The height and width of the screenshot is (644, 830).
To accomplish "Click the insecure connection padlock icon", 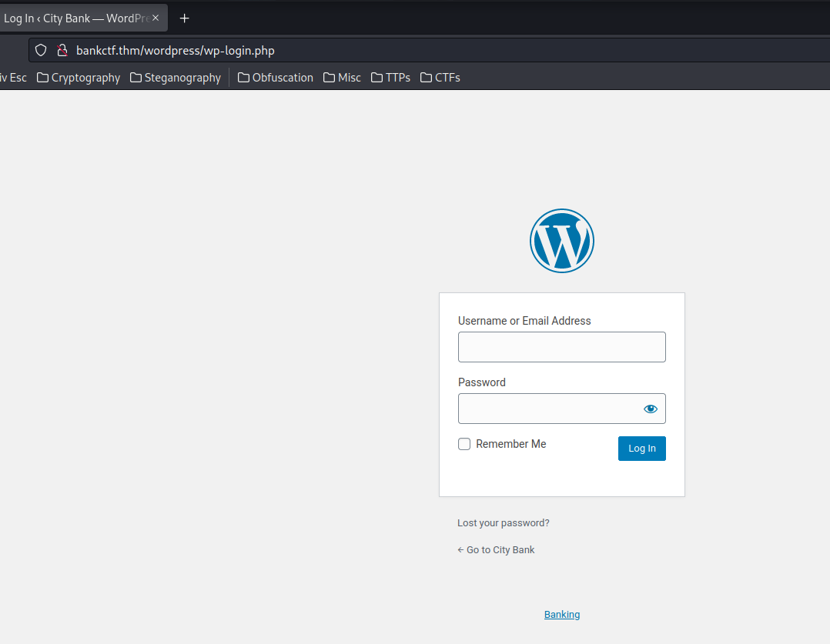I will click(x=62, y=50).
